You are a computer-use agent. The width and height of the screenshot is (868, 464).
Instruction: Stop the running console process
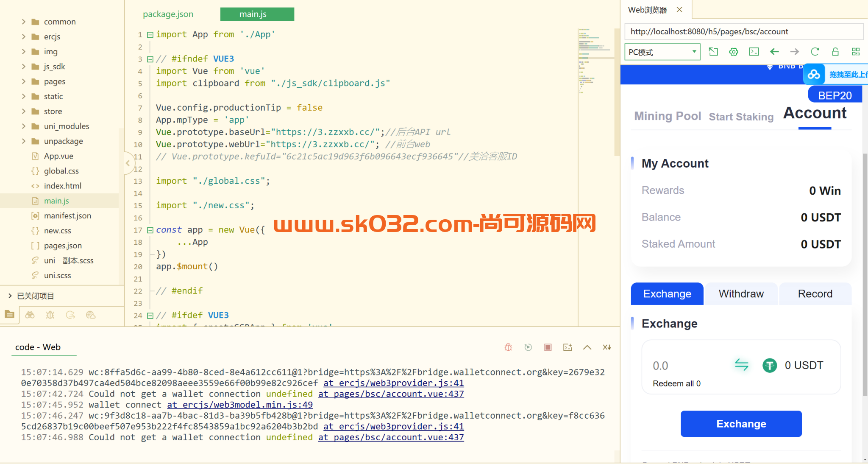pos(548,347)
